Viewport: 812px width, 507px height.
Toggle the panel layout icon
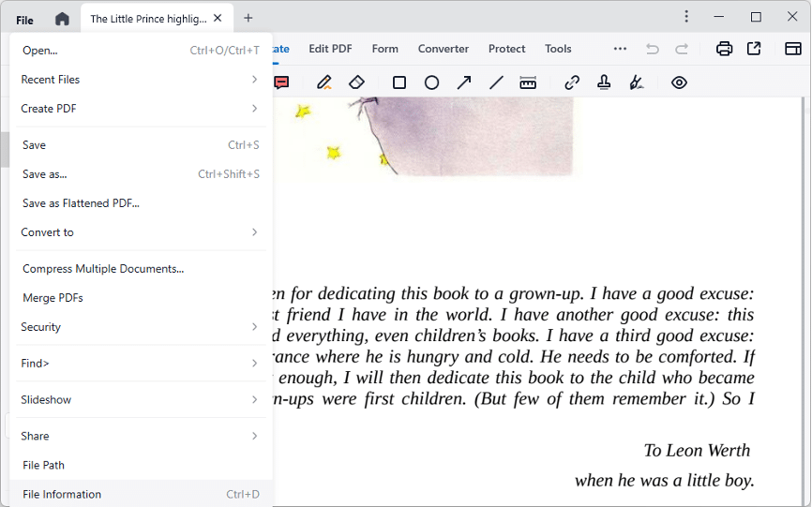(x=793, y=49)
